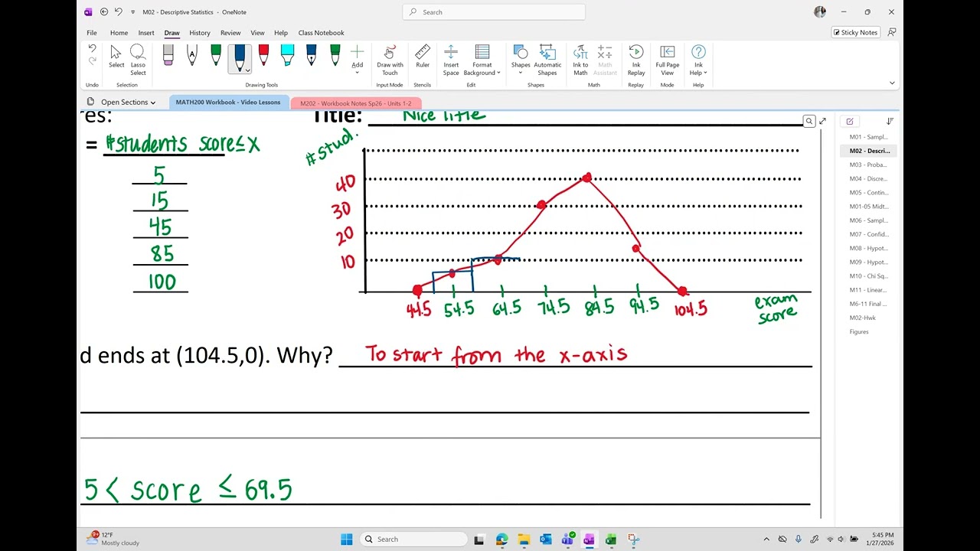Click the account profile picture

(x=820, y=12)
